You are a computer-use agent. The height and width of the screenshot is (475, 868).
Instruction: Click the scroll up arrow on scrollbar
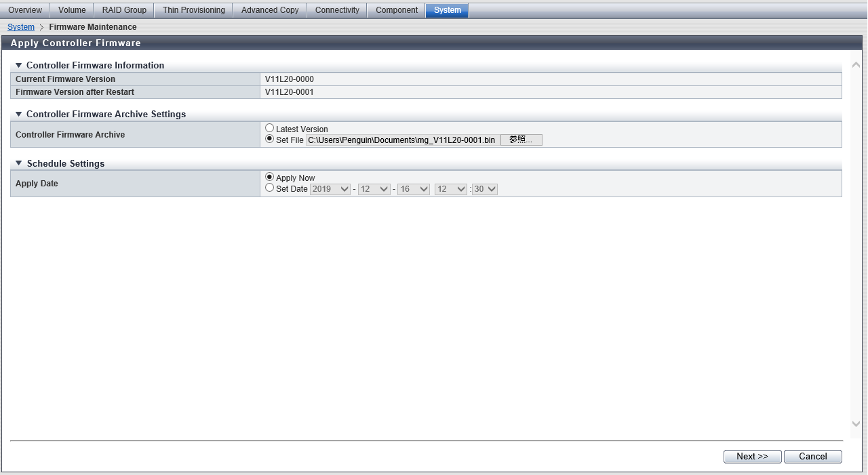pos(856,65)
